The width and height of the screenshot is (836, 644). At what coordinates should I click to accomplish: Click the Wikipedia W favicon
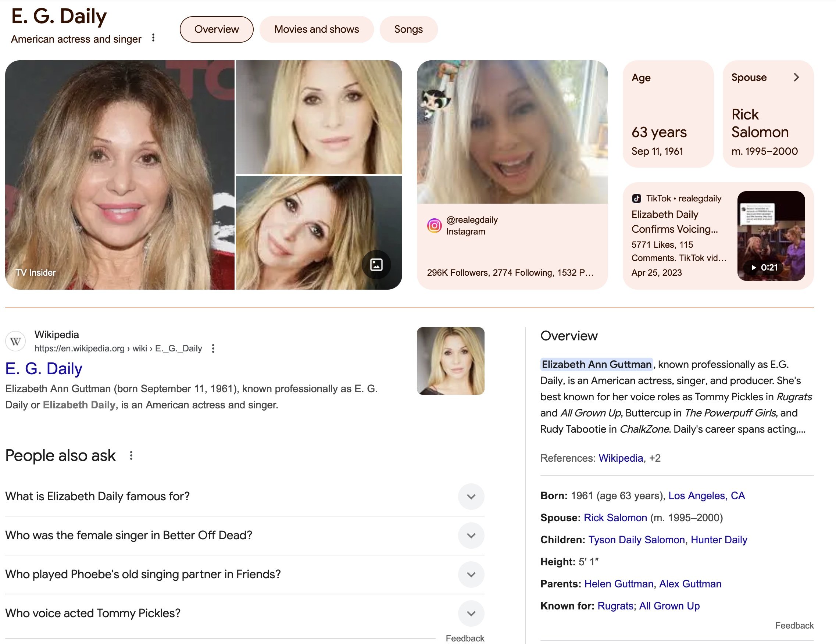(x=15, y=341)
